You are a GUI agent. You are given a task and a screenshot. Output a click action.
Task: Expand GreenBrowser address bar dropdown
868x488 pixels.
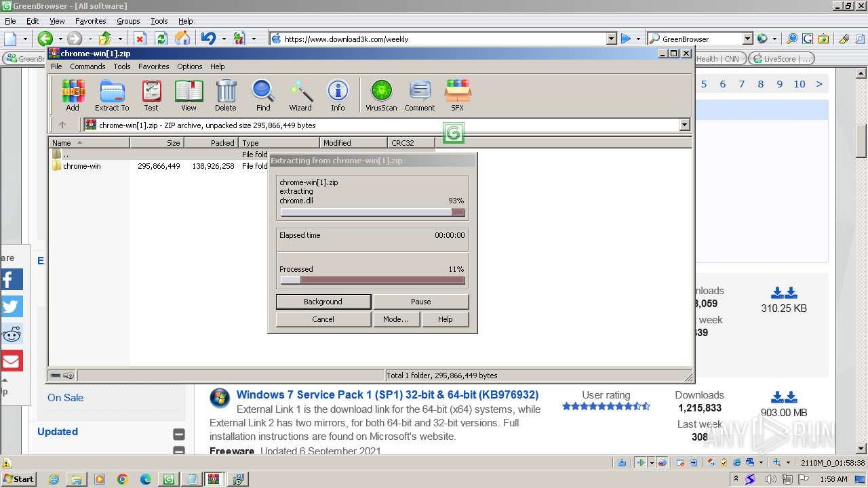pos(611,39)
